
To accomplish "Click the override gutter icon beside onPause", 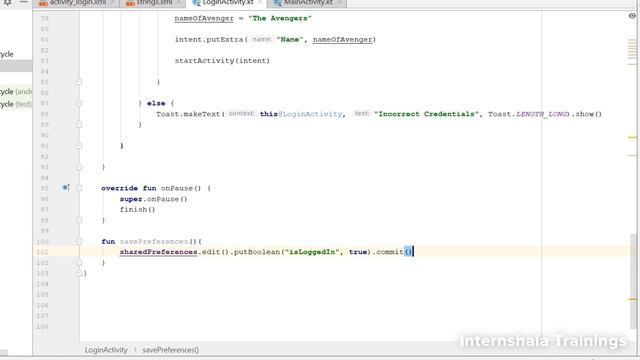I will pyautogui.click(x=65, y=188).
